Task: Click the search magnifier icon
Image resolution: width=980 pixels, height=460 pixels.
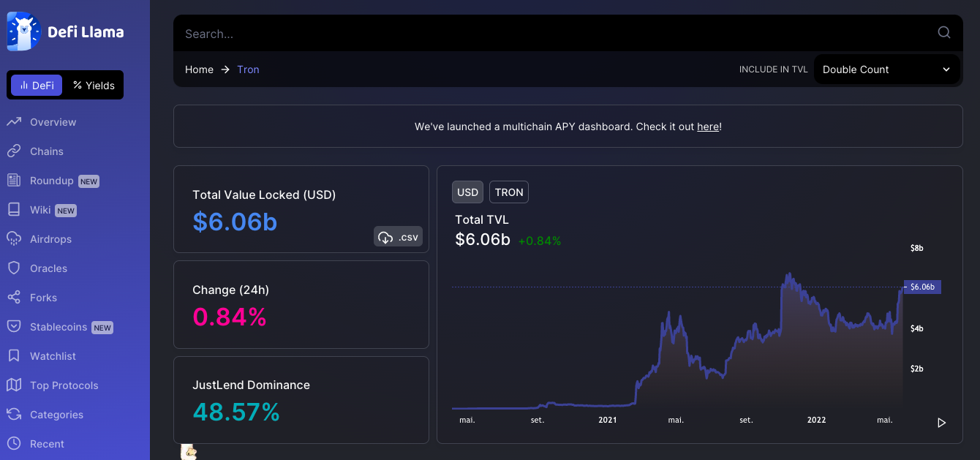Action: pos(944,32)
